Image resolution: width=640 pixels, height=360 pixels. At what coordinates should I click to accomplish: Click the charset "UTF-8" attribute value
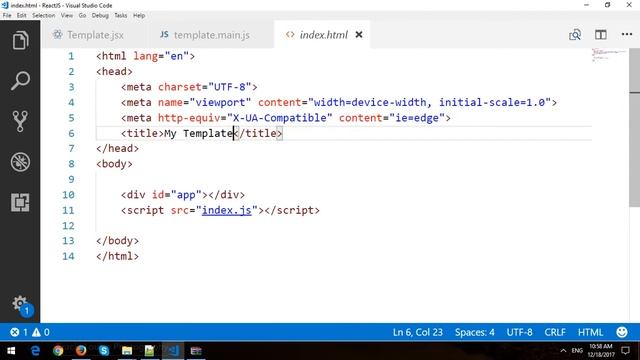(229, 87)
